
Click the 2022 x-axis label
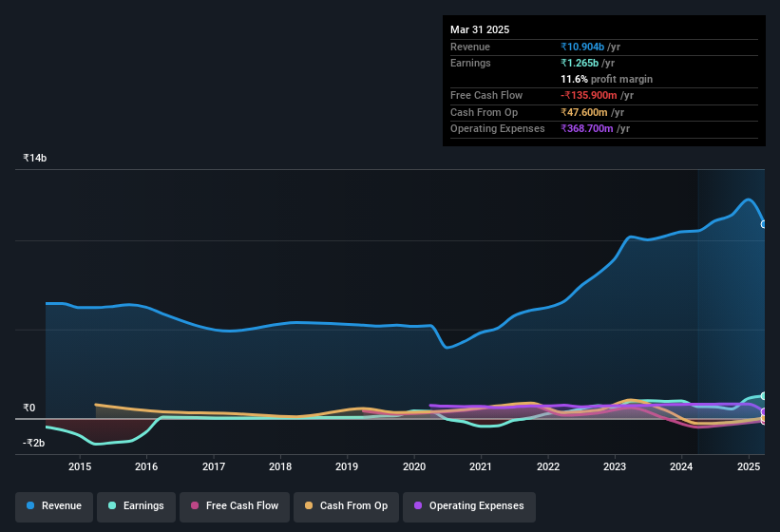(x=547, y=466)
